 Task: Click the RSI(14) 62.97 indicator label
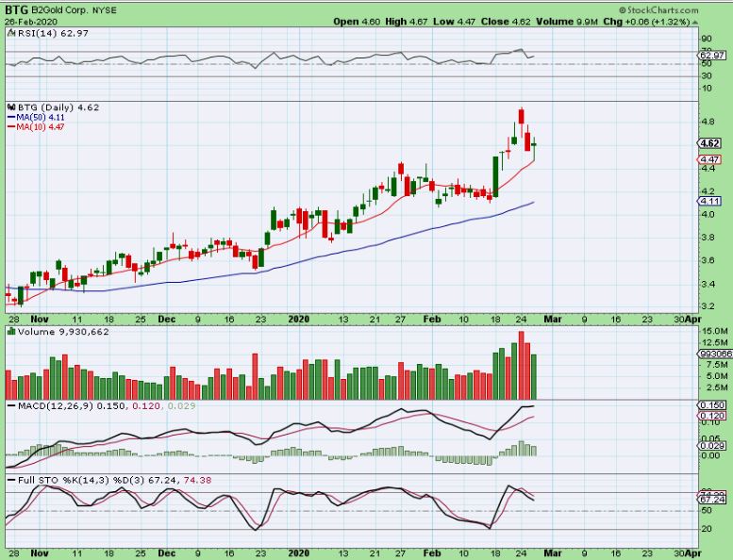[53, 33]
